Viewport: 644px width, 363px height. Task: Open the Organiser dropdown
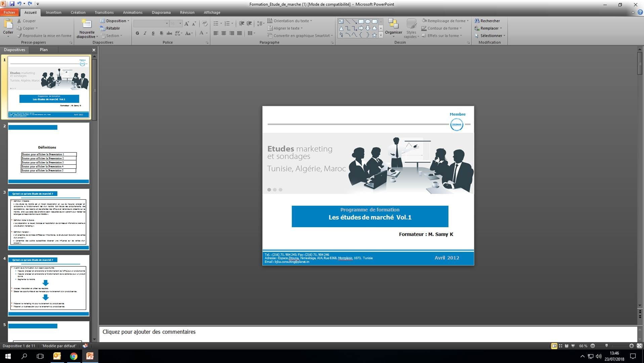tap(393, 28)
